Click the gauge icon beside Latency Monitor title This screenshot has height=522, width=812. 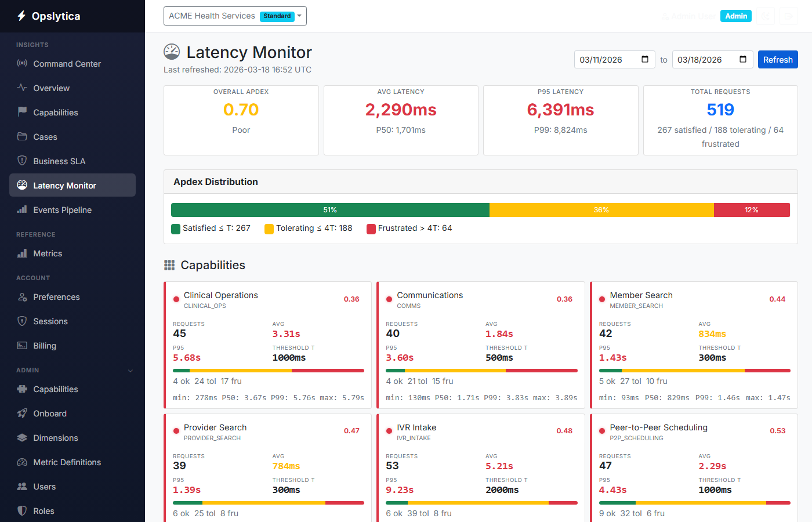click(x=172, y=51)
